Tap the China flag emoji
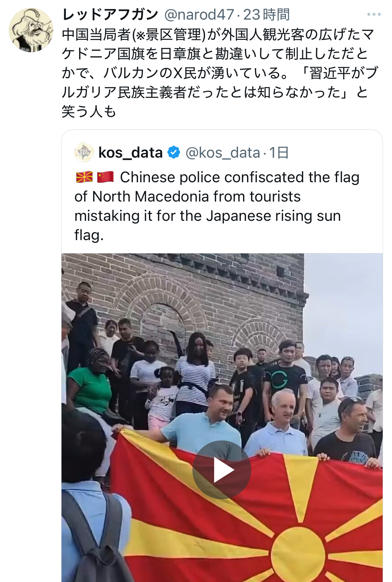This screenshot has width=392, height=582. pos(105,177)
